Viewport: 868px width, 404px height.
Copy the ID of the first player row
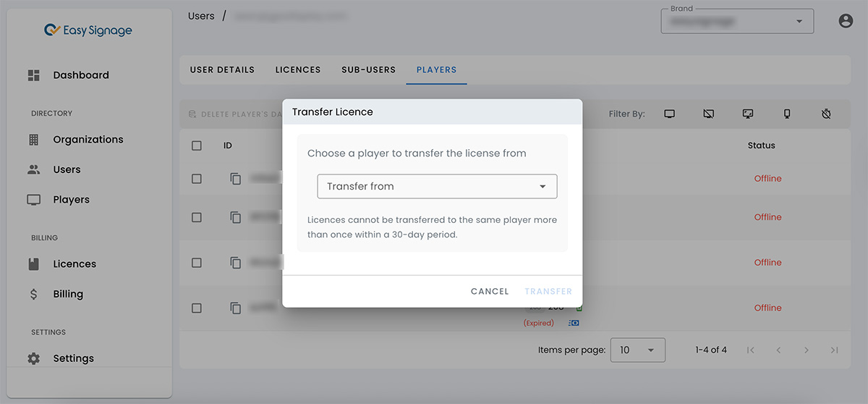coord(236,178)
